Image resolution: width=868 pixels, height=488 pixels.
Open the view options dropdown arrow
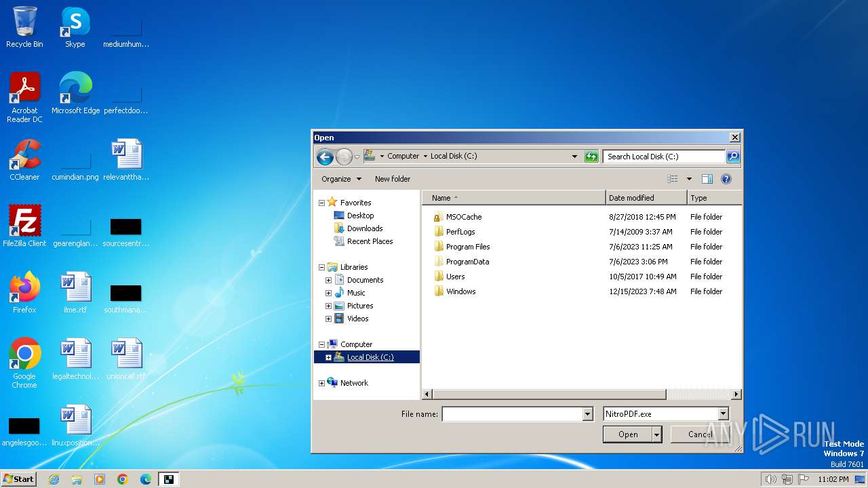[689, 179]
